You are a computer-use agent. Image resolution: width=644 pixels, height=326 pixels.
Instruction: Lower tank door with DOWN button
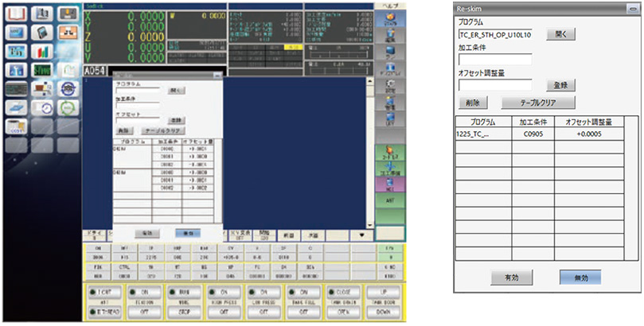point(383,312)
